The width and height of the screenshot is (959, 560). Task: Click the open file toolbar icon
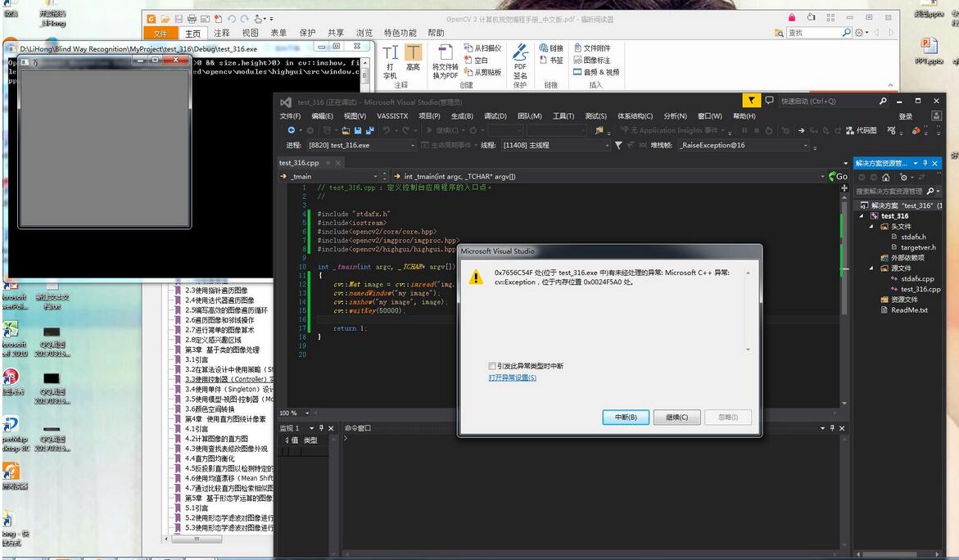tap(346, 130)
